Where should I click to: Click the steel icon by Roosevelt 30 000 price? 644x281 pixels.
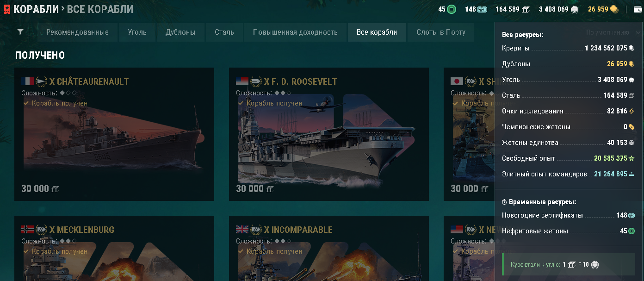click(270, 189)
